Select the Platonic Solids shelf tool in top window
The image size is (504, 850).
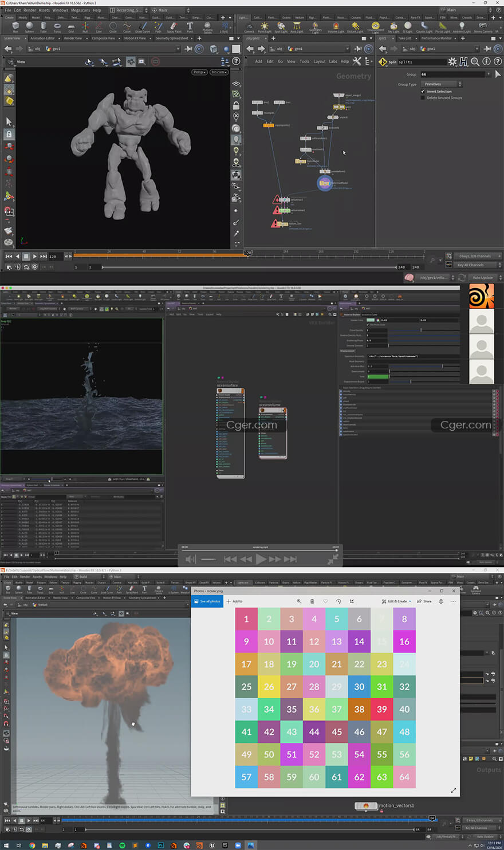coord(207,27)
